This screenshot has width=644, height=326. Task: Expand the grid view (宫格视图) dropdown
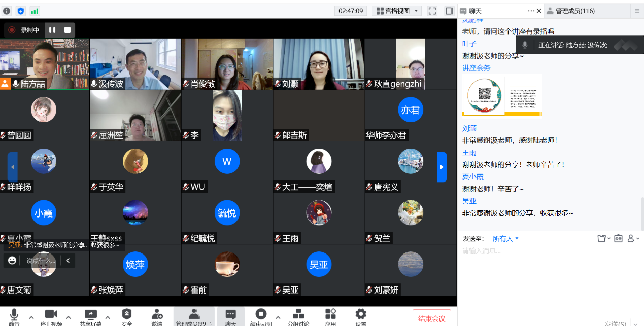point(397,11)
